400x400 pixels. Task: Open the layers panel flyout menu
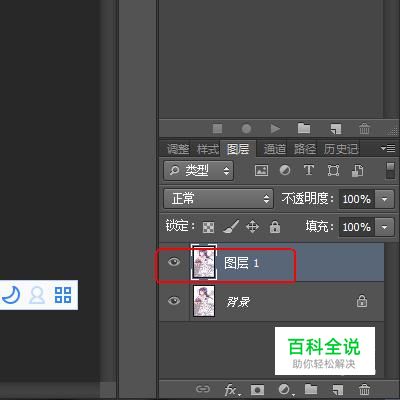click(x=388, y=148)
